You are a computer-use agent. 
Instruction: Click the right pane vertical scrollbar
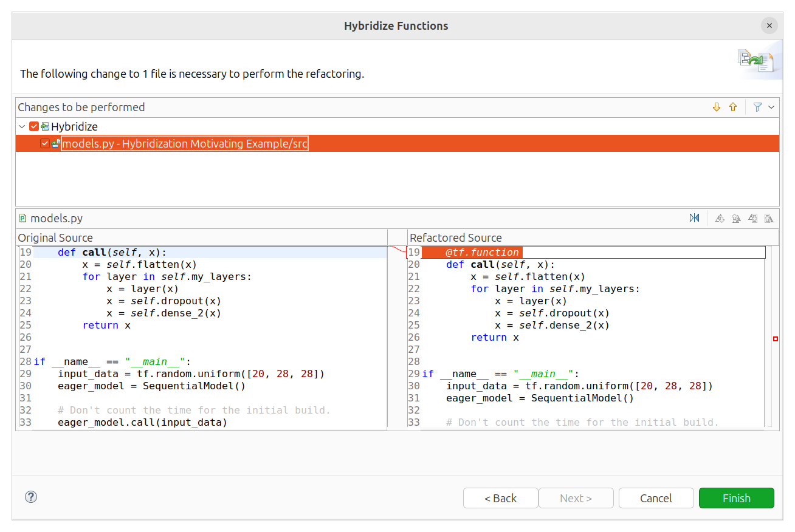coord(768,338)
